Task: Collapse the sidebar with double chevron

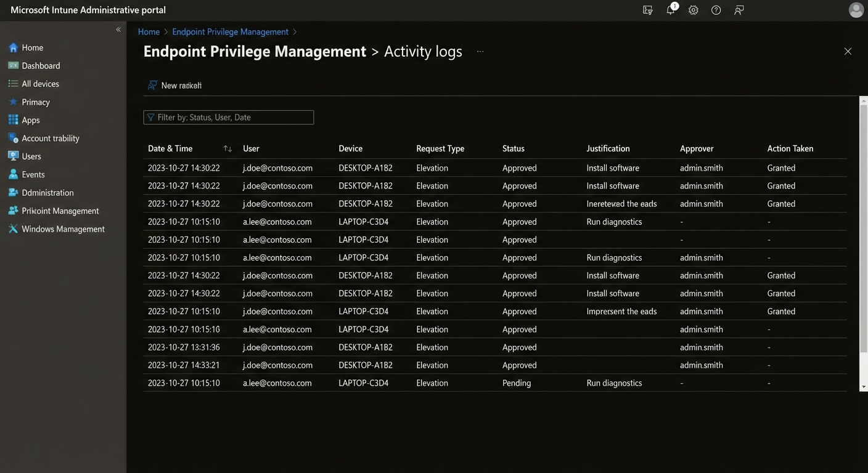Action: click(118, 30)
